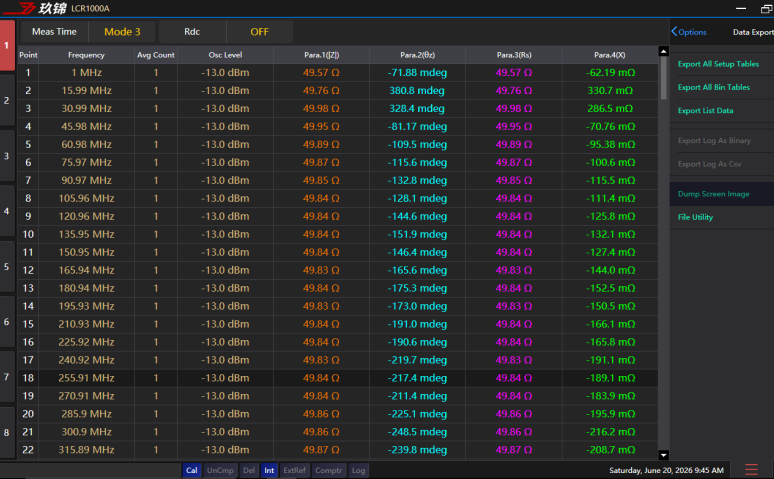Click 49.98 Ω impedance in Para.1 column
The image size is (774, 479).
point(321,109)
